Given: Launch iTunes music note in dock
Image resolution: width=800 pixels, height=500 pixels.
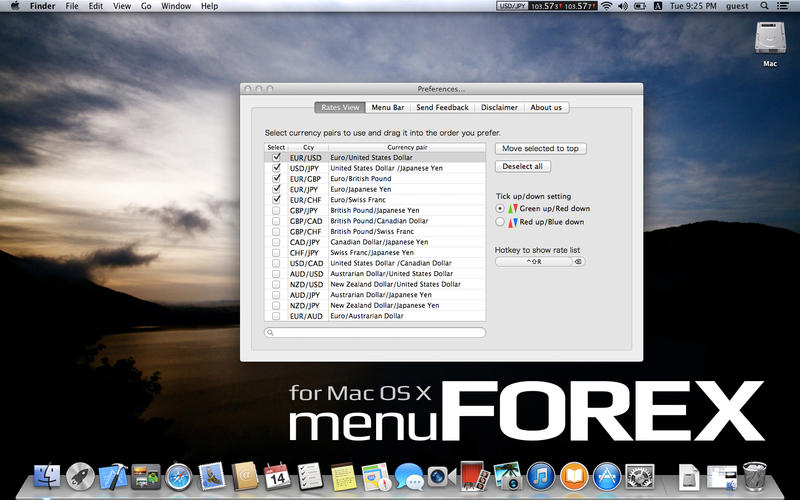Looking at the screenshot, I should point(540,477).
